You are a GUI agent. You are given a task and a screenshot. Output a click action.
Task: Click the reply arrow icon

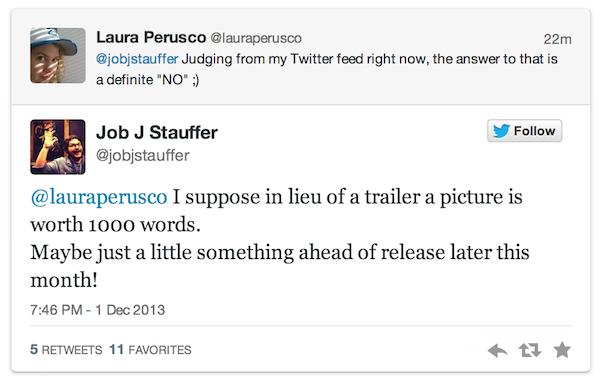497,350
